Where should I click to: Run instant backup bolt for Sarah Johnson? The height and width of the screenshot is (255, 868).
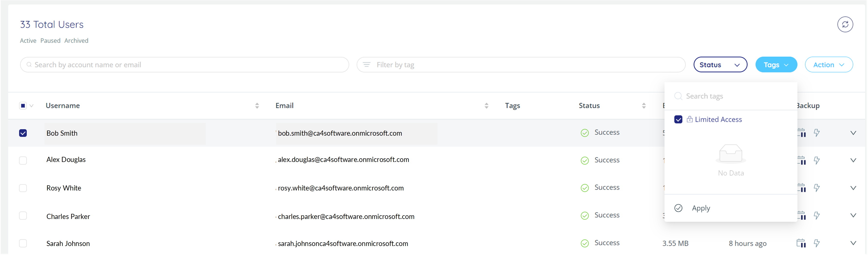(816, 243)
